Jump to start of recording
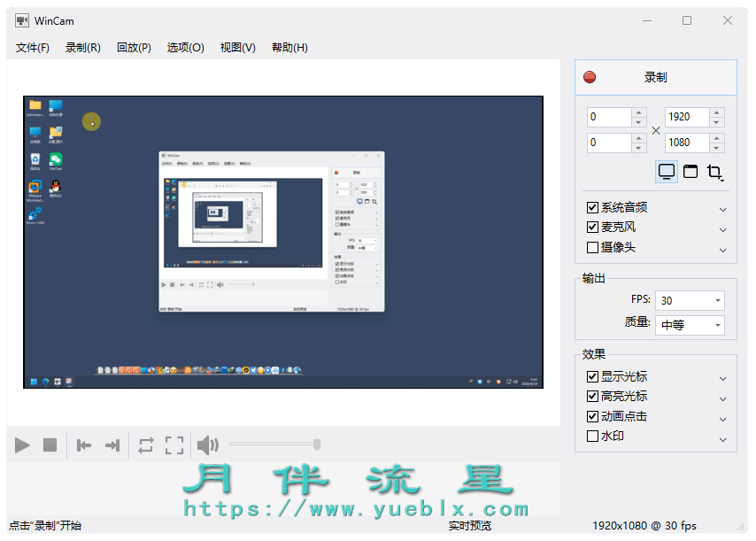Viewport: 756px width, 541px height. click(x=84, y=445)
